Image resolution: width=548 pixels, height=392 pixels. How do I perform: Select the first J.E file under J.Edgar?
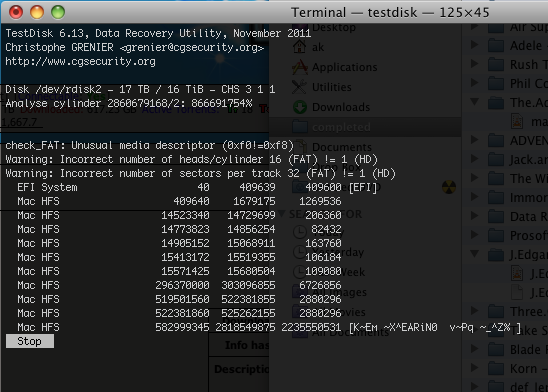point(517,273)
